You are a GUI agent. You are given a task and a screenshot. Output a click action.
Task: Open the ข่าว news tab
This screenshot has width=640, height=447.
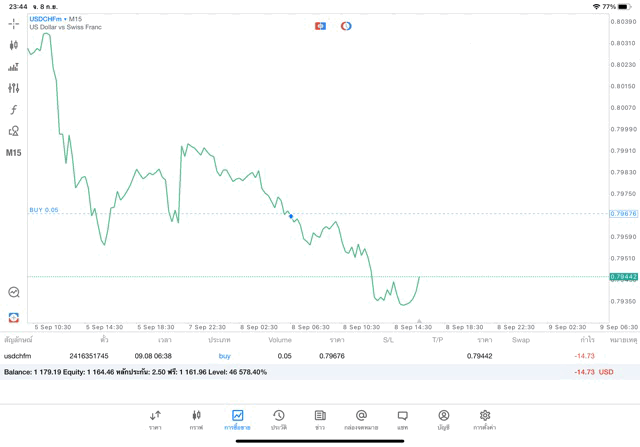[x=320, y=420]
